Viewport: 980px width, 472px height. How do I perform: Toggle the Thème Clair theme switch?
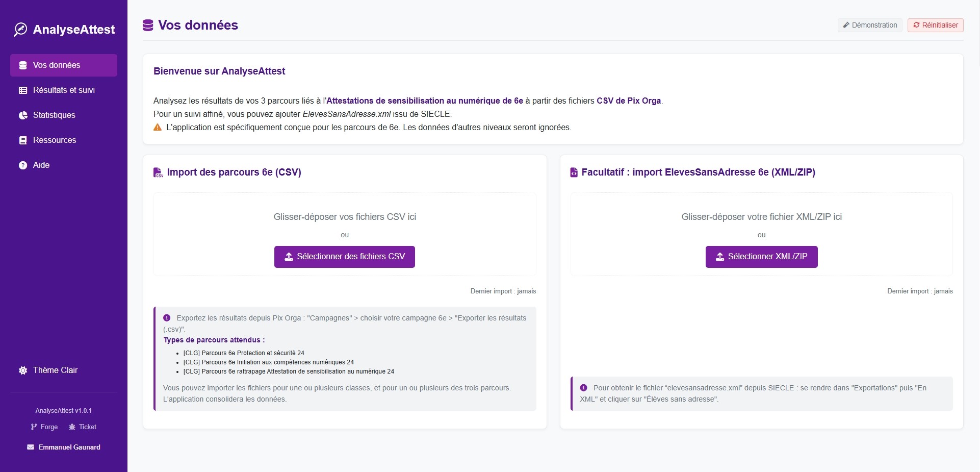pos(55,370)
